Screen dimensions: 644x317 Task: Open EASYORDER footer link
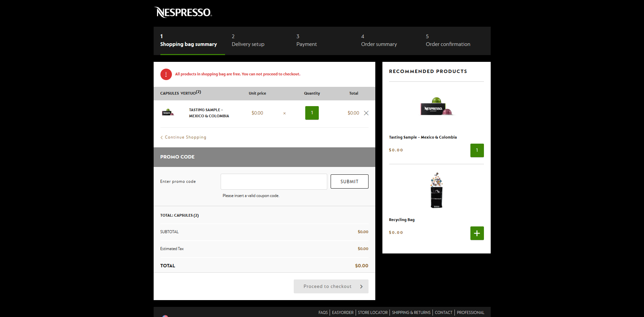(x=342, y=313)
